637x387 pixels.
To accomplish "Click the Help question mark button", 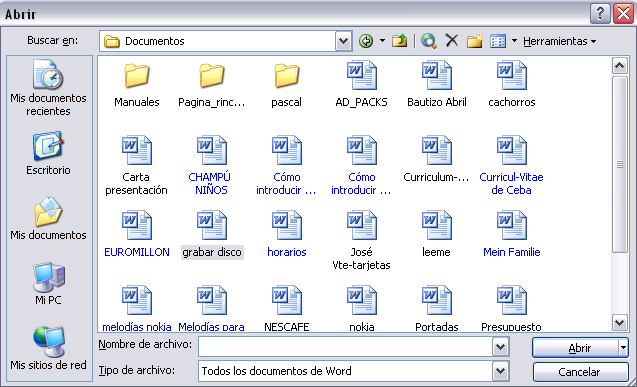I will 600,14.
